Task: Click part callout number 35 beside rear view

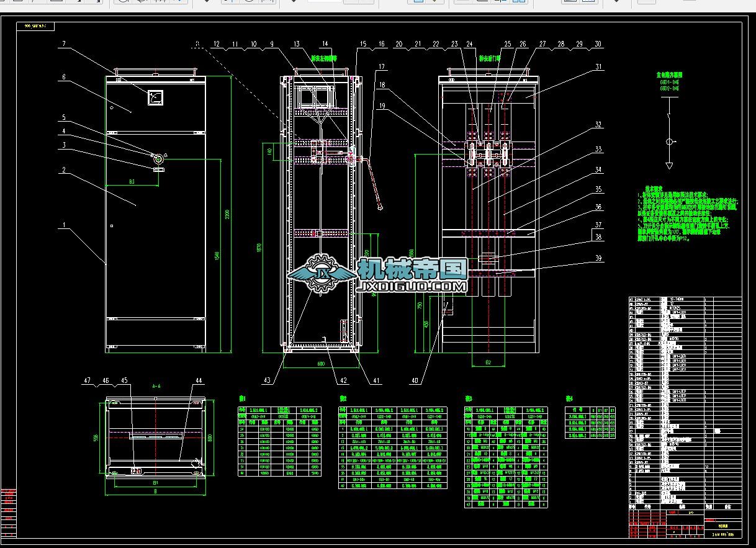Action: click(598, 189)
